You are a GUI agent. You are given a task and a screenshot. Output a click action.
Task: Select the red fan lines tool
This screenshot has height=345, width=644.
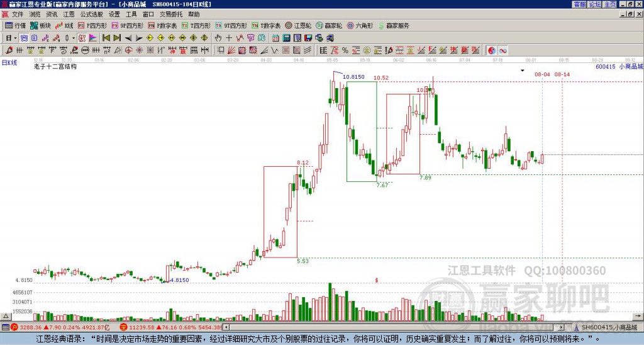click(x=231, y=50)
